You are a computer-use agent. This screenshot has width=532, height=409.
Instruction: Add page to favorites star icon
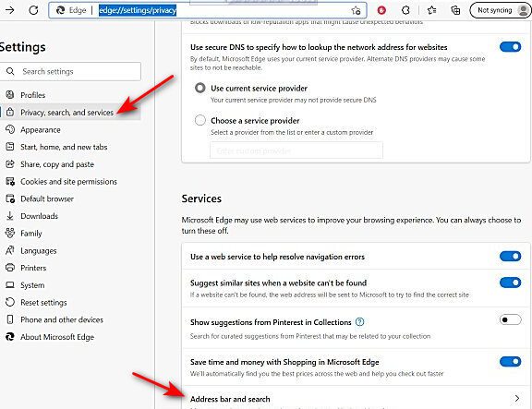pyautogui.click(x=356, y=10)
